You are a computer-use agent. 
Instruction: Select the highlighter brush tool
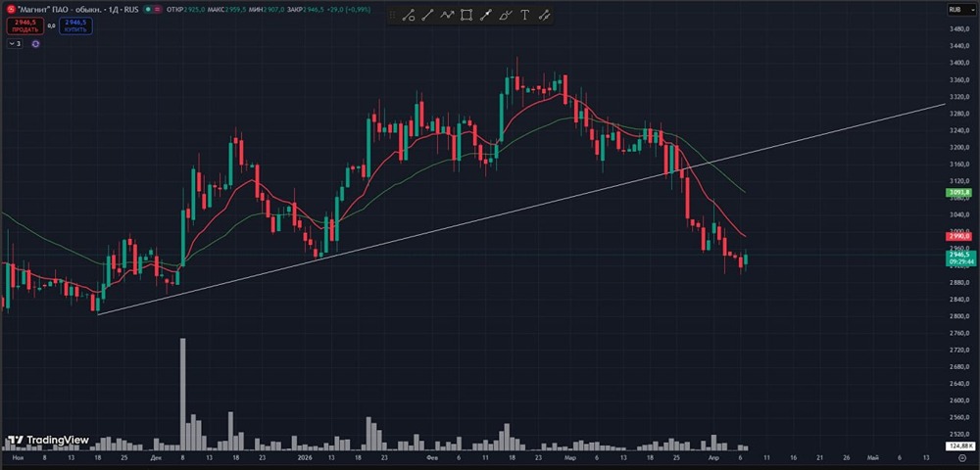506,15
